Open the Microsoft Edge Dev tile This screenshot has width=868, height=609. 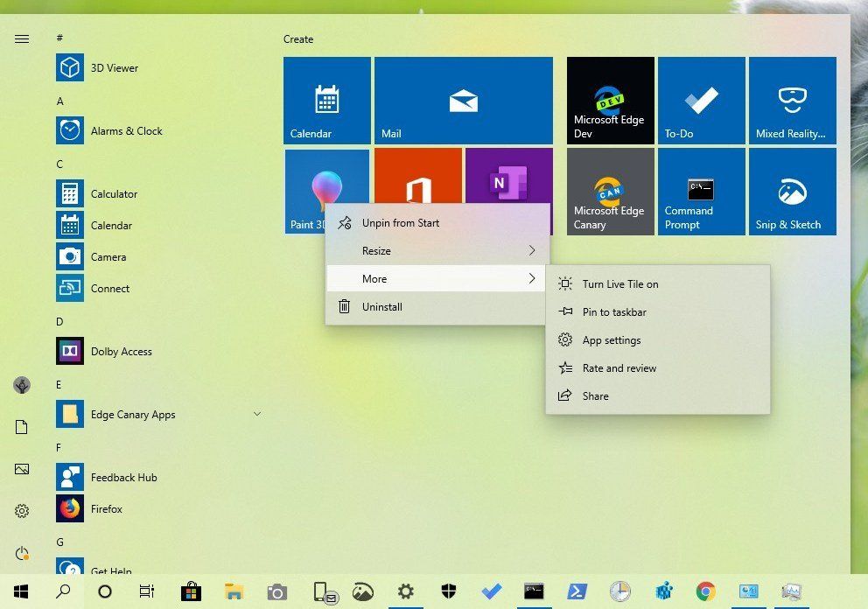point(610,100)
